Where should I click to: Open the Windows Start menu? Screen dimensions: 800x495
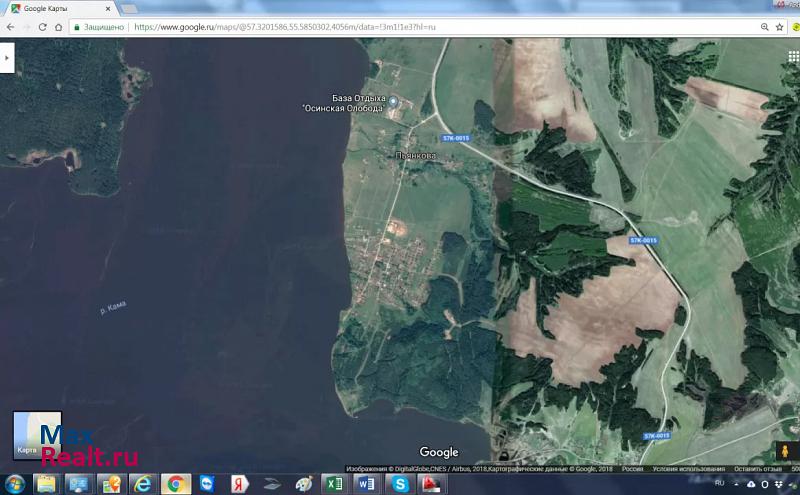(14, 484)
